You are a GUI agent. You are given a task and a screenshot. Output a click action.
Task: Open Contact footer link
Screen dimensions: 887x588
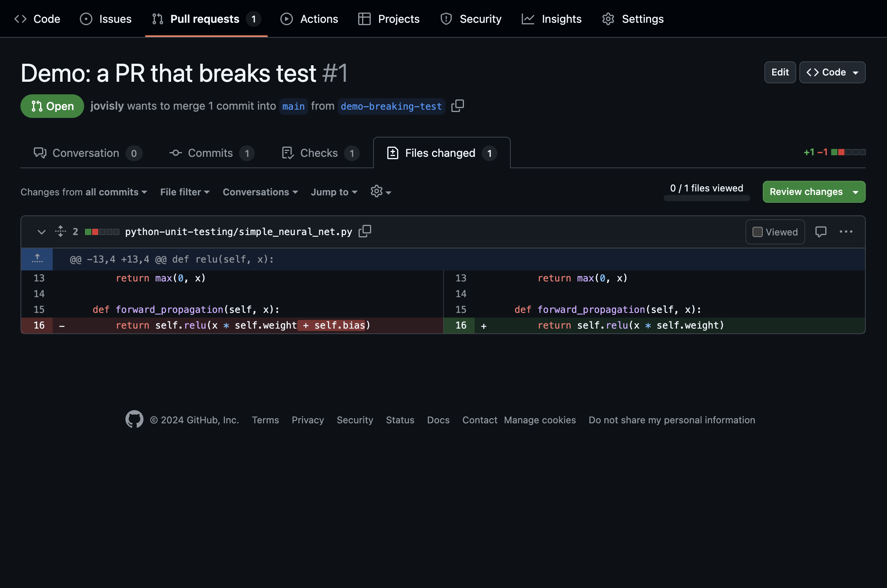point(480,420)
